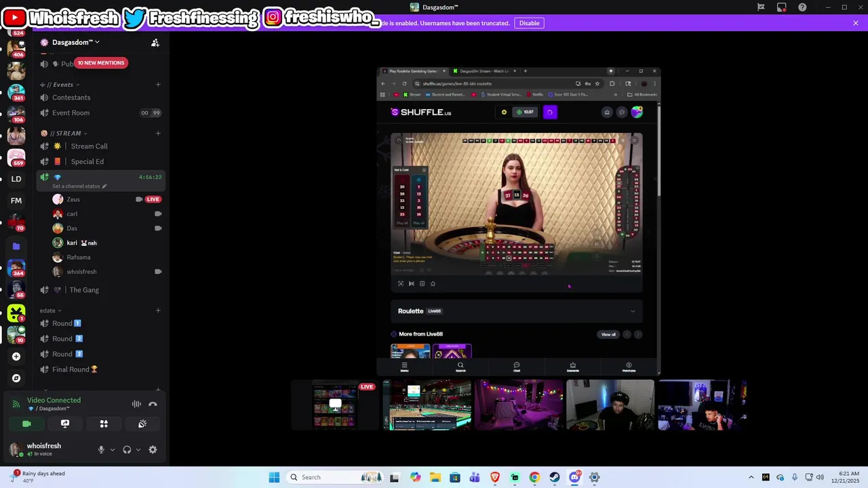Open input device options arrow beside microphone
Image resolution: width=868 pixels, height=488 pixels.
(x=113, y=450)
